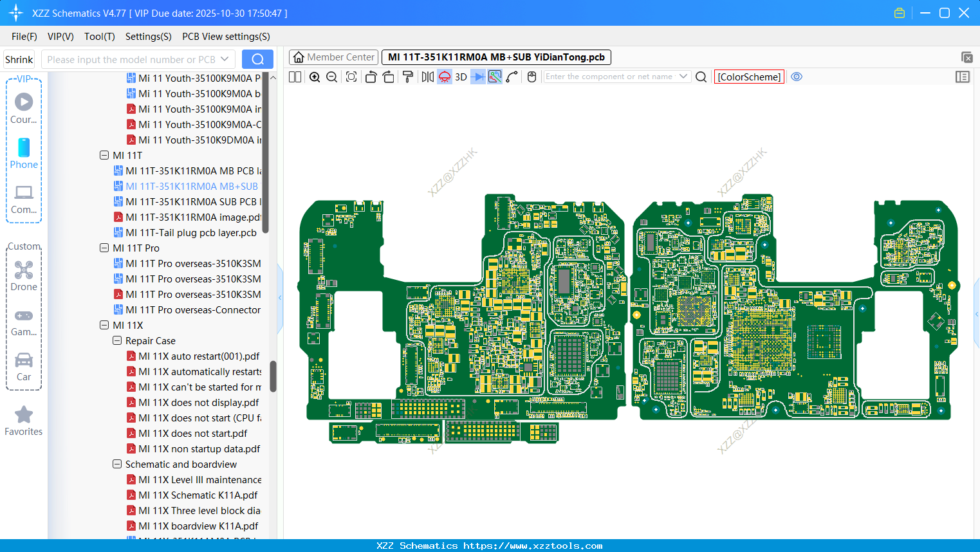Screen dimensions: 980x552
Task: Open the ColorScheme selector
Action: (749, 77)
